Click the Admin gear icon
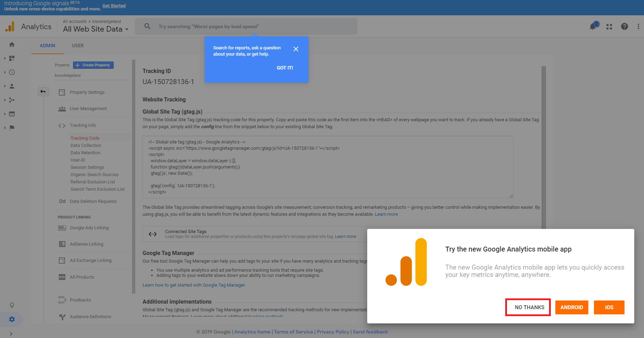This screenshot has width=644, height=338. pos(12,319)
